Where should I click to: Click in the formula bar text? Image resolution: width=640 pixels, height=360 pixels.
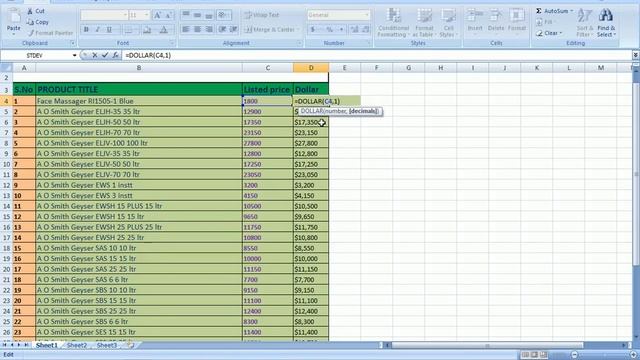click(x=149, y=55)
